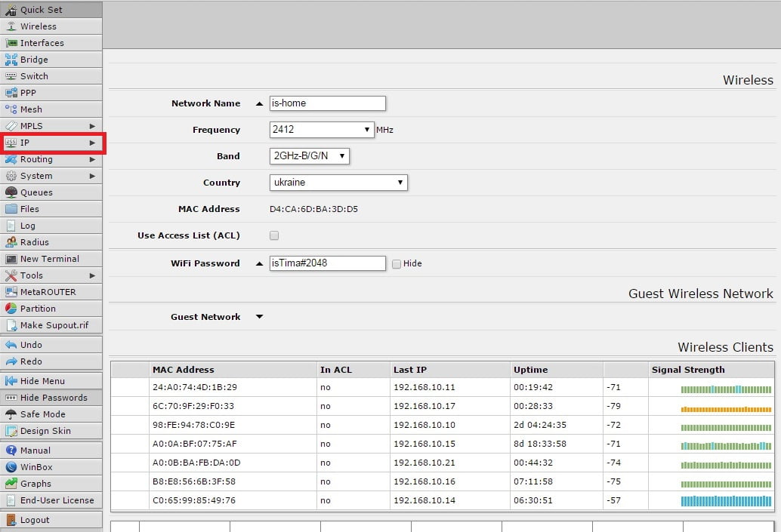Click orange signal bar for 192.168.10.17
This screenshot has width=781, height=532.
coord(726,410)
